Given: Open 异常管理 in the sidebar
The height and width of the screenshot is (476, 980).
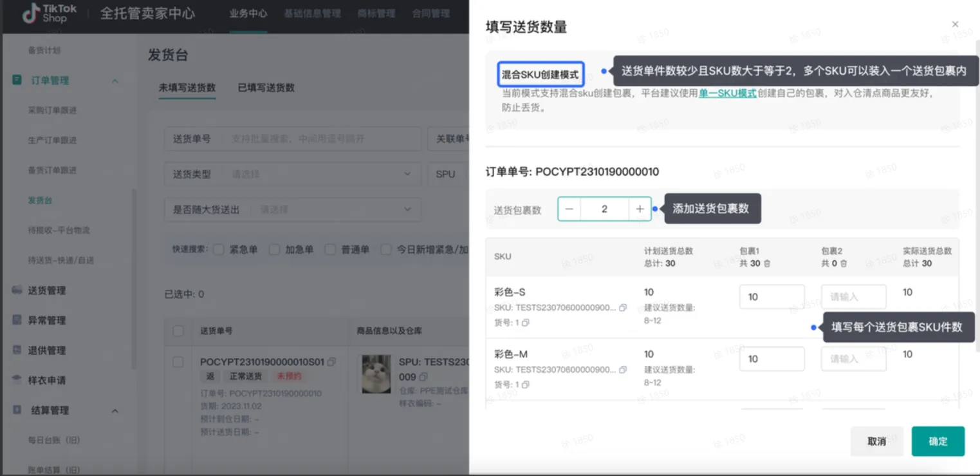Looking at the screenshot, I should (x=46, y=320).
